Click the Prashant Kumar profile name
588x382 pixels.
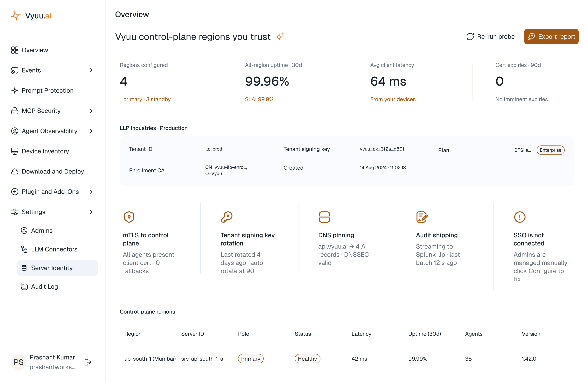[x=52, y=357]
